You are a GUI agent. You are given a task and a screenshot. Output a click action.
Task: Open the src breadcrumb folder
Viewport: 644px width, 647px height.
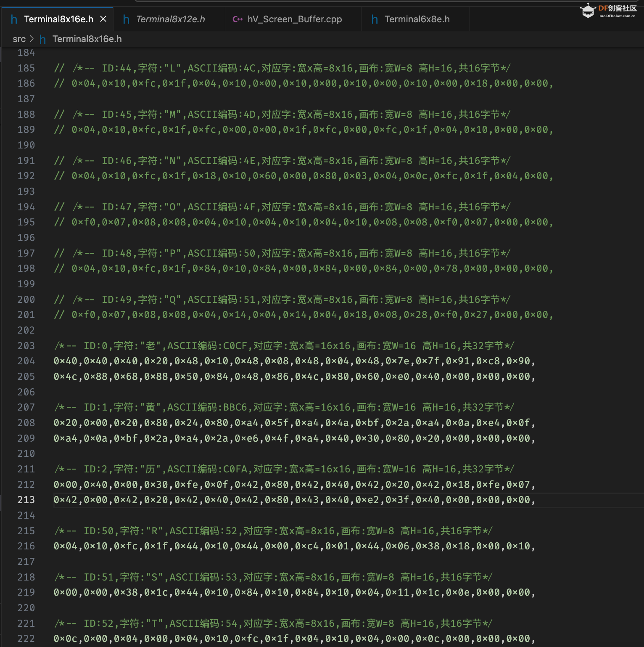tap(19, 39)
